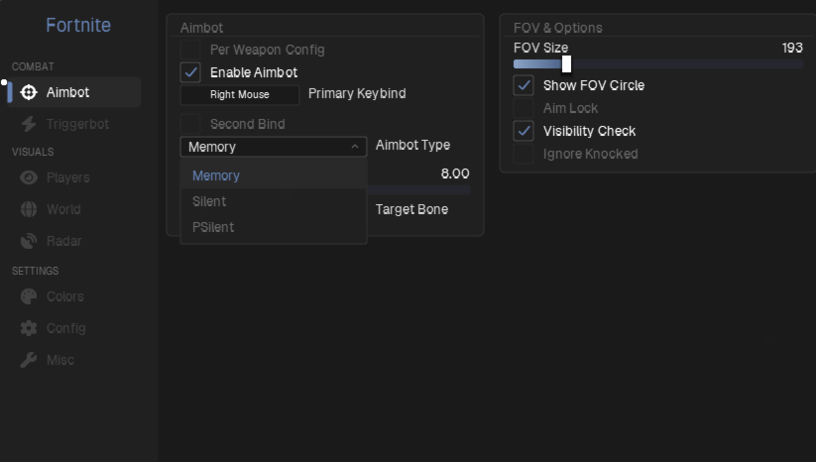Uncheck Show FOV Circle
Image resolution: width=816 pixels, height=462 pixels.
(524, 85)
